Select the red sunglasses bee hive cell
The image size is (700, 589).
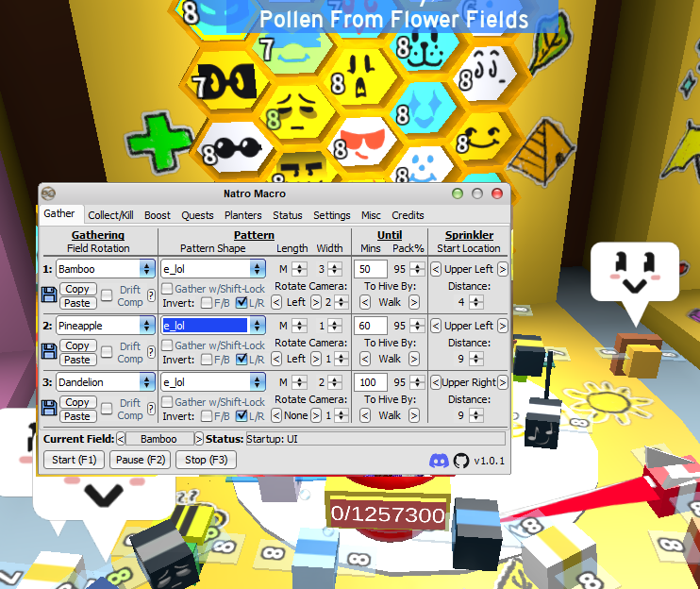(362, 143)
